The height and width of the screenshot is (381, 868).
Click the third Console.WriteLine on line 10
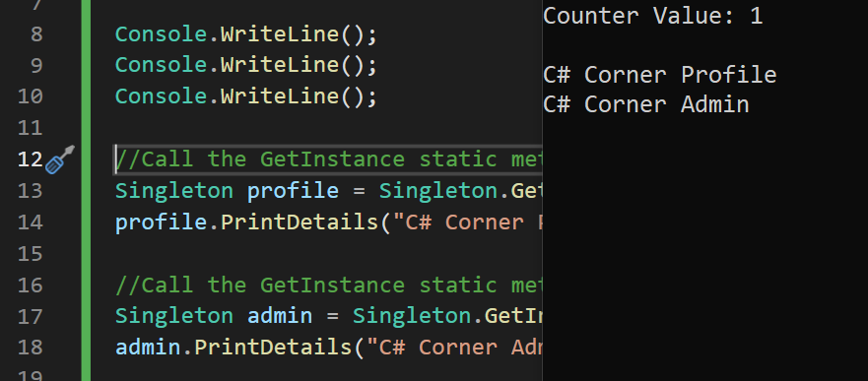[245, 96]
